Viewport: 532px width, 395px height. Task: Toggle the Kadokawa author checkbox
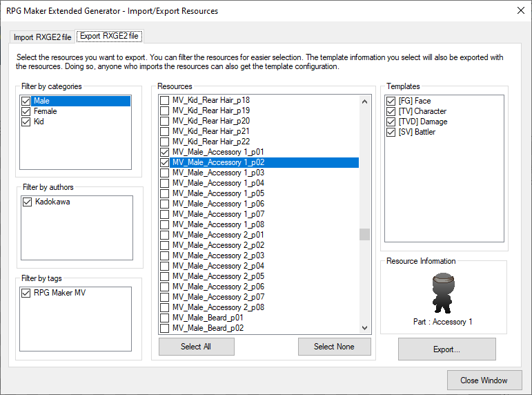tap(27, 202)
